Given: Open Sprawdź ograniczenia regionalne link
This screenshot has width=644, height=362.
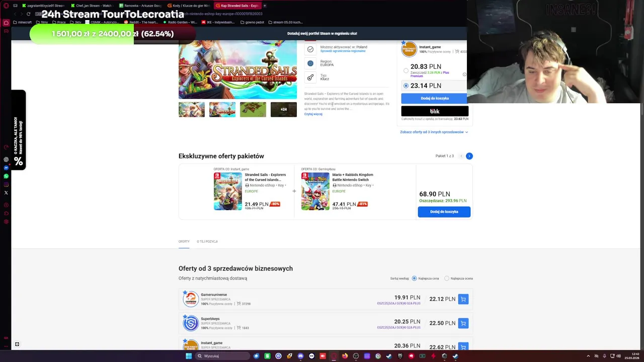Looking at the screenshot, I should [343, 51].
